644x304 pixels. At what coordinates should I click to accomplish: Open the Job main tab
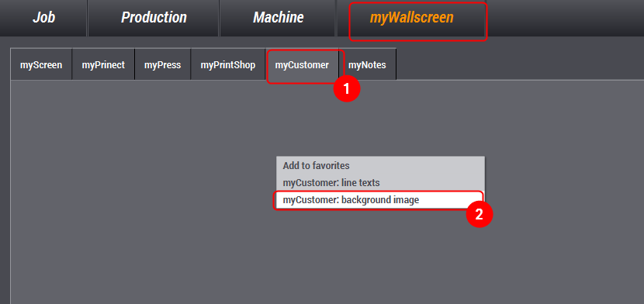click(43, 18)
